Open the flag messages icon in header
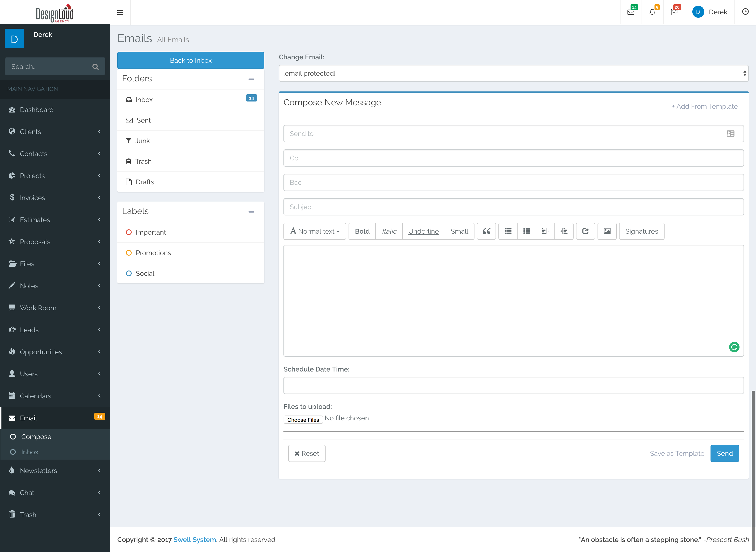Screen dimensions: 756x552 [674, 12]
